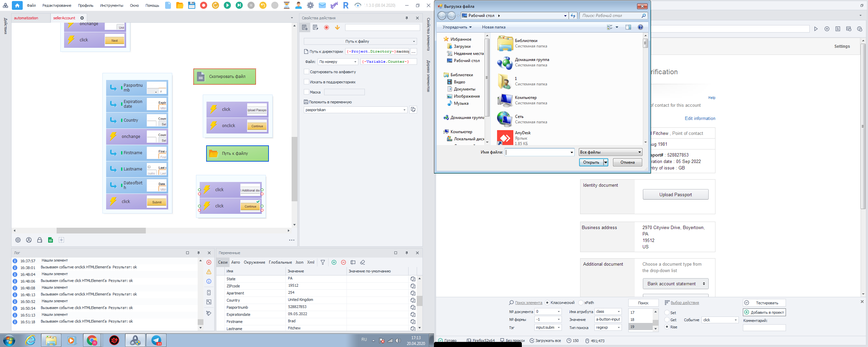Click the yellow Restart circular-arrow icon

tap(215, 5)
